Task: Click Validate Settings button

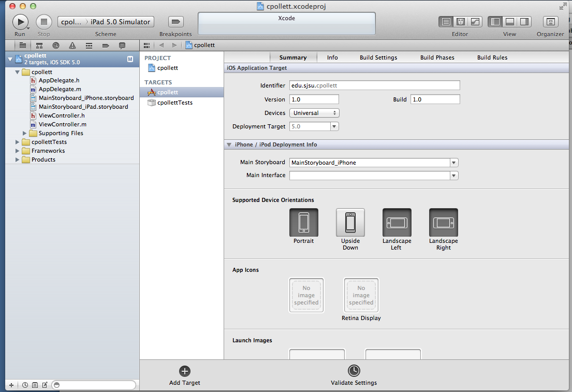Action: point(354,375)
